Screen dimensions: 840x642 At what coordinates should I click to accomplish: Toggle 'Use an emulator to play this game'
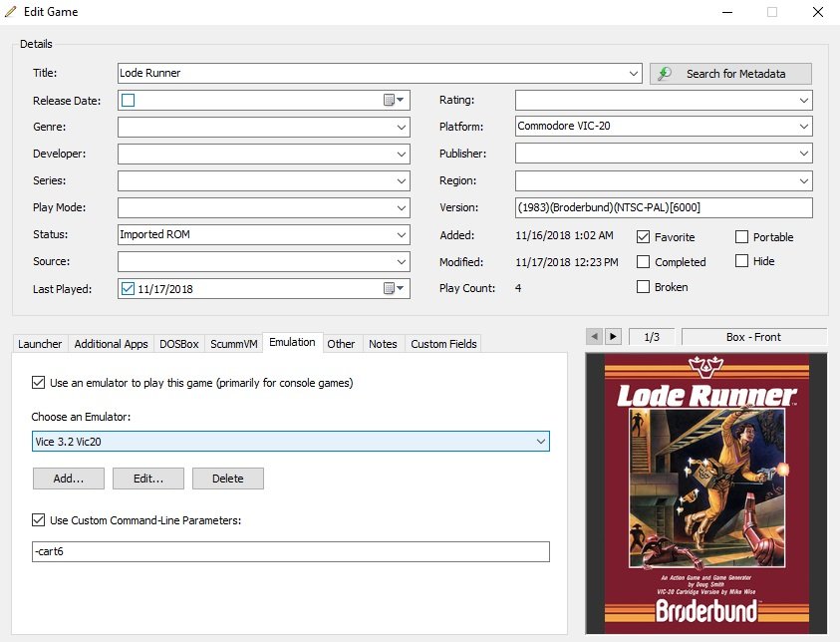pyautogui.click(x=38, y=382)
